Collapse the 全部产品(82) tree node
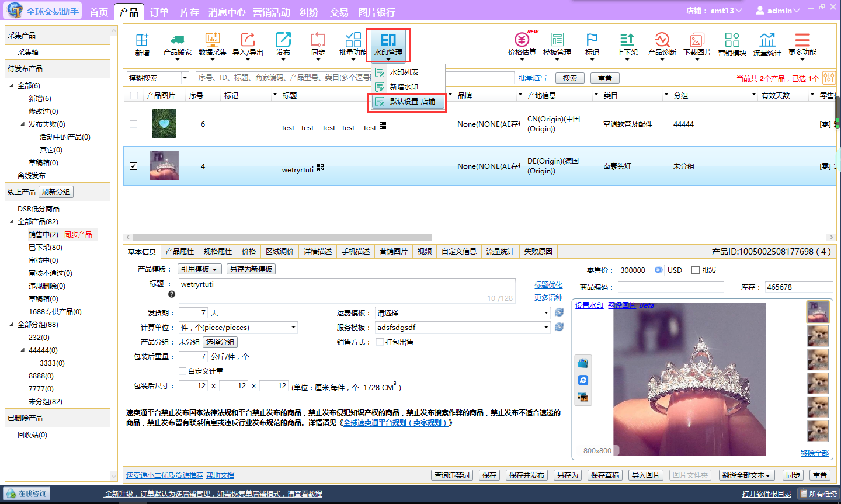 pyautogui.click(x=12, y=221)
